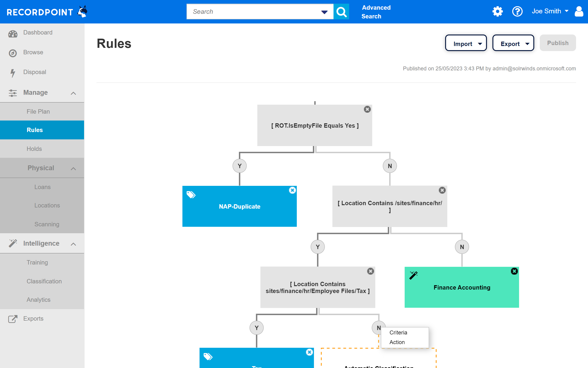This screenshot has width=588, height=368.
Task: Open the settings gear icon
Action: click(497, 11)
